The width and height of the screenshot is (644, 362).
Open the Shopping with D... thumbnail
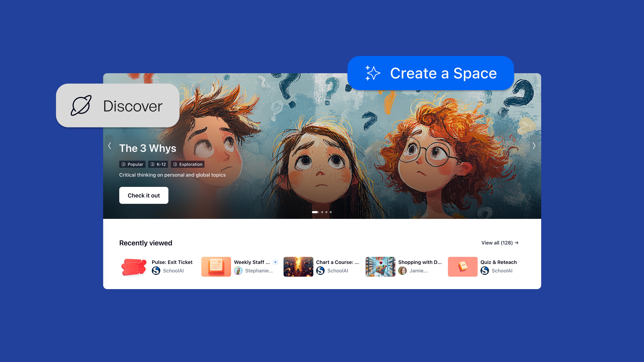(380, 267)
